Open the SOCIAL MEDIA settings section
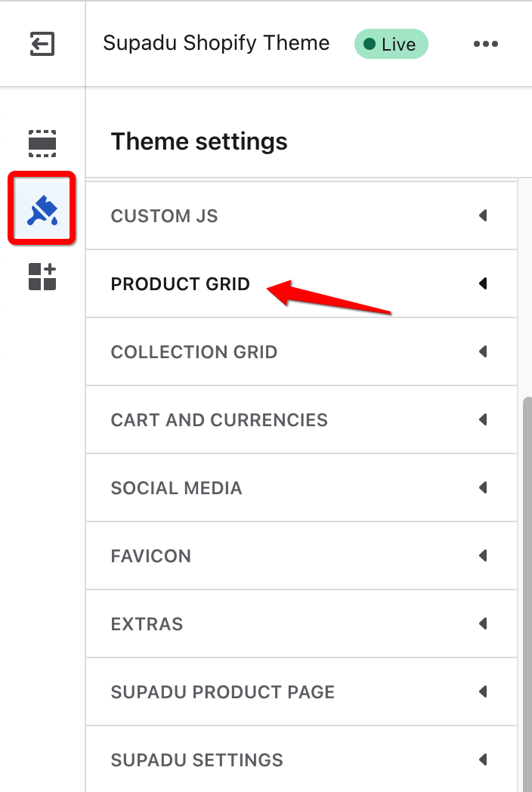 (302, 487)
